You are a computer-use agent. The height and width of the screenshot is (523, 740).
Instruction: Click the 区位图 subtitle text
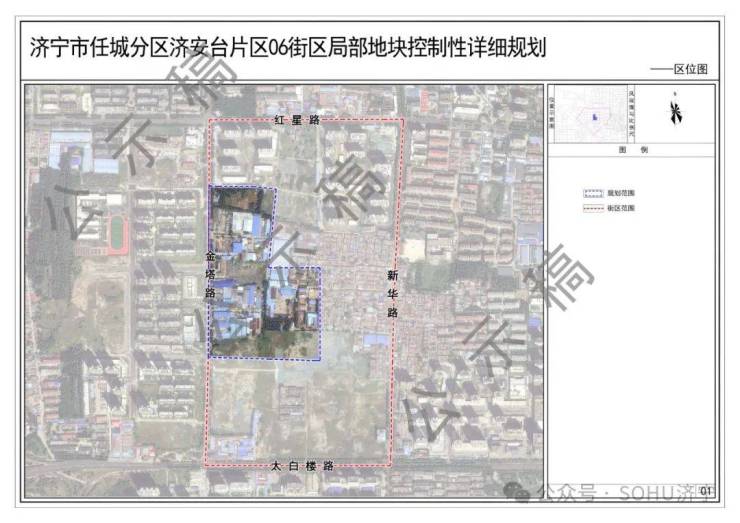690,70
